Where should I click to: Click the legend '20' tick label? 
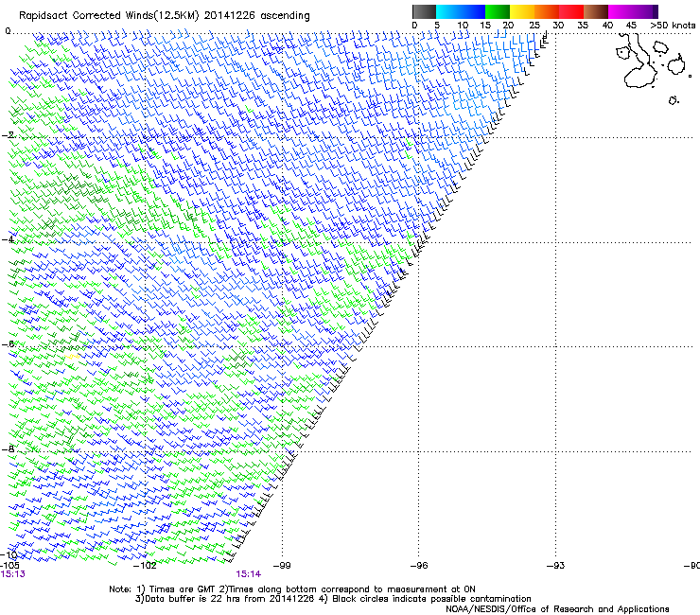[x=508, y=26]
